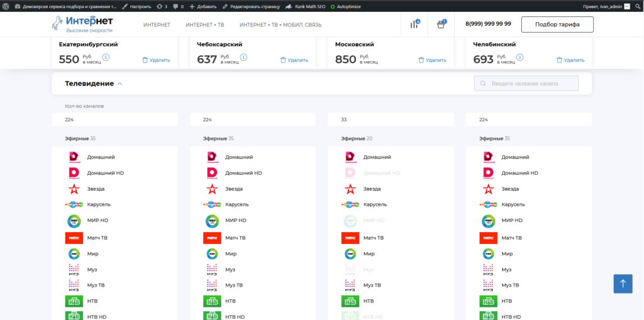The height and width of the screenshot is (320, 644).
Task: Click info icon next to 693 Руб. price
Action: (520, 57)
